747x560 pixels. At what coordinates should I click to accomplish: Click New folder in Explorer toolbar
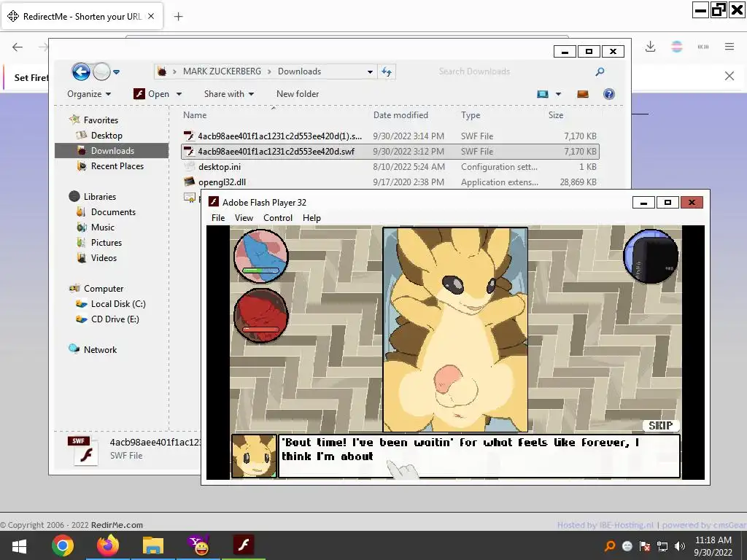298,94
